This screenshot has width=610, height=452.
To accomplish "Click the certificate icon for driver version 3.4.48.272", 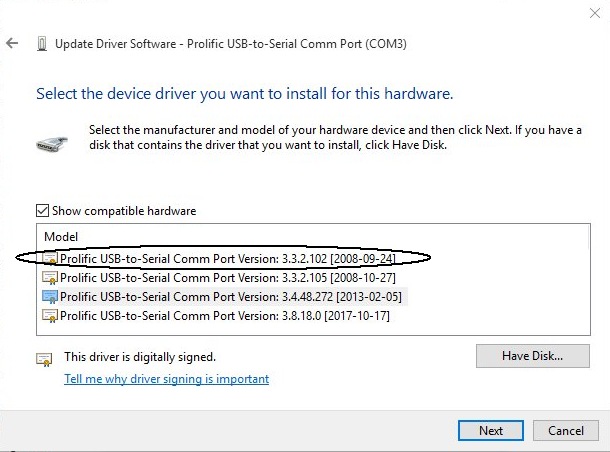I will (50, 297).
